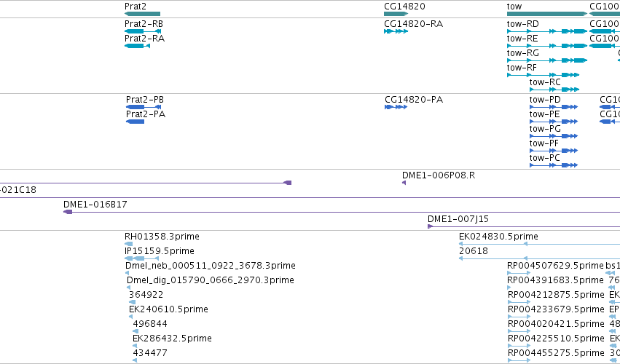Click EST RP004225510.5prime
The width and height of the screenshot is (620, 364).
(519, 346)
